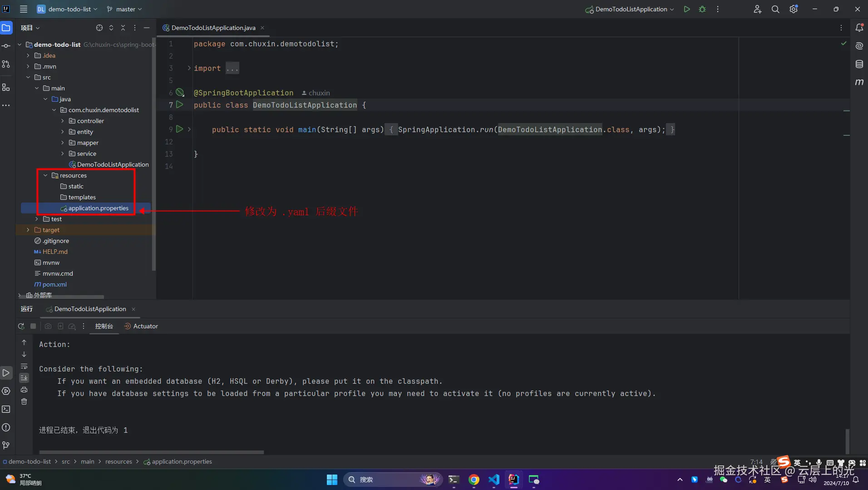This screenshot has width=868, height=490.
Task: Open the Problems tool window
Action: coord(6,427)
